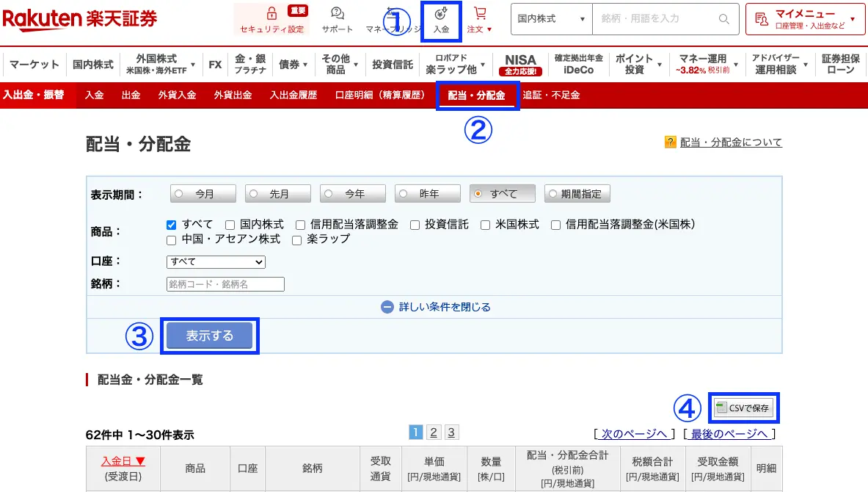Expand the ポイント投資 menu

coord(638,65)
